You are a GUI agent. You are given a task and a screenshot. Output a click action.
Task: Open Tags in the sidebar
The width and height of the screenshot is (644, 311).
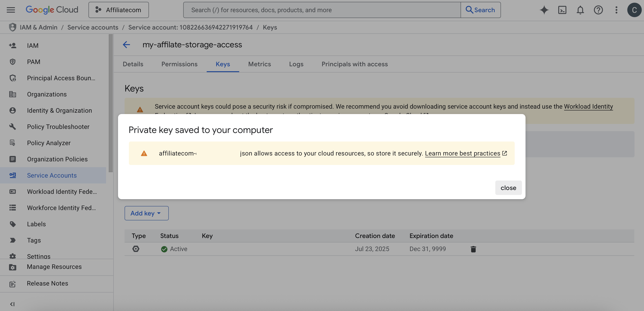[53, 240]
